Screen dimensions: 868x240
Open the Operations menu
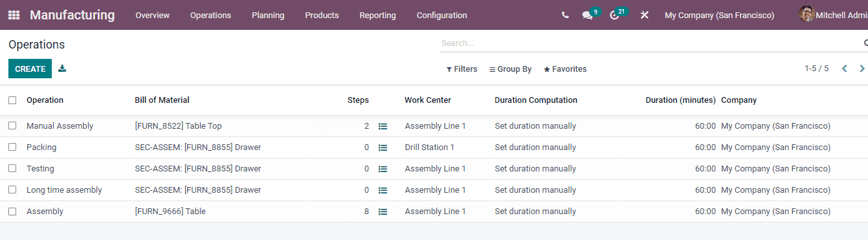(210, 15)
